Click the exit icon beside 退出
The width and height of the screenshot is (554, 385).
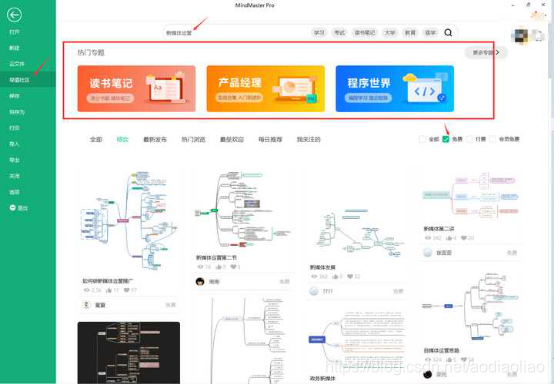pos(12,208)
